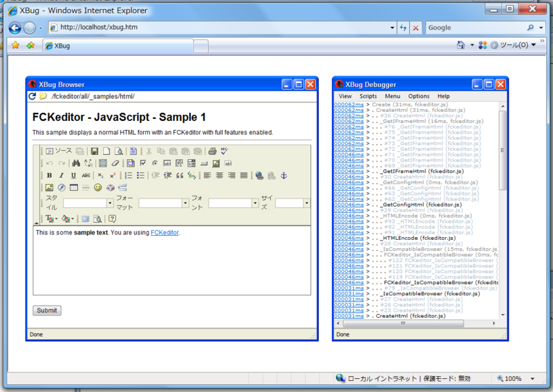Follow the FCKeditor link in text
The width and height of the screenshot is (553, 392).
click(165, 232)
